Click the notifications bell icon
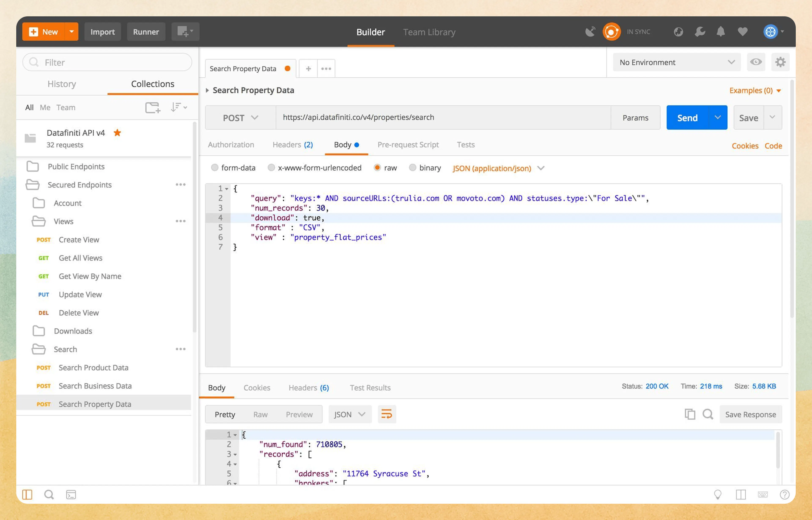Image resolution: width=812 pixels, height=520 pixels. [x=721, y=31]
